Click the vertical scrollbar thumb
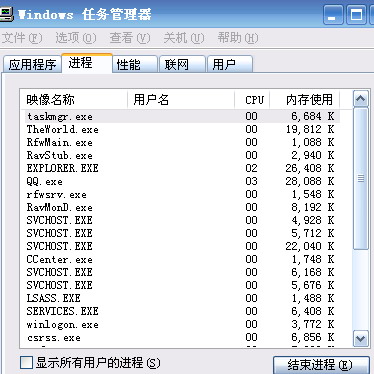Image resolution: width=374 pixels, height=374 pixels. [x=361, y=178]
